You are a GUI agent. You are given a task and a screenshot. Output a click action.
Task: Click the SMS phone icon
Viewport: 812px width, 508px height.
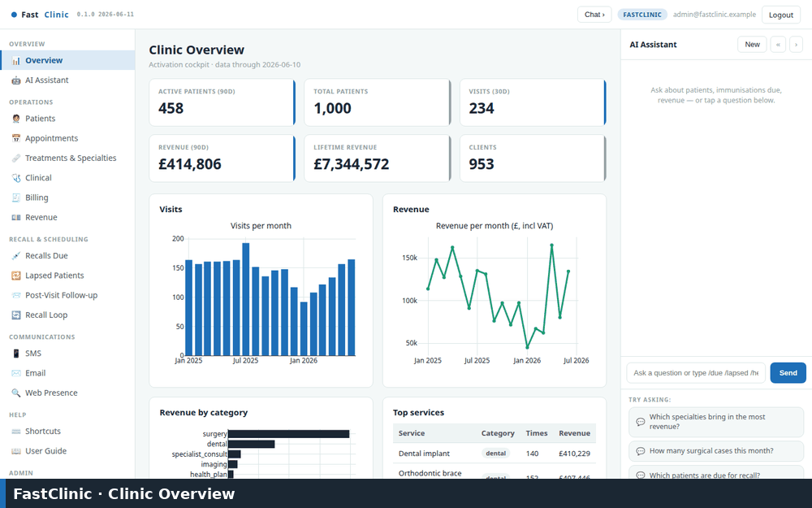pos(16,353)
